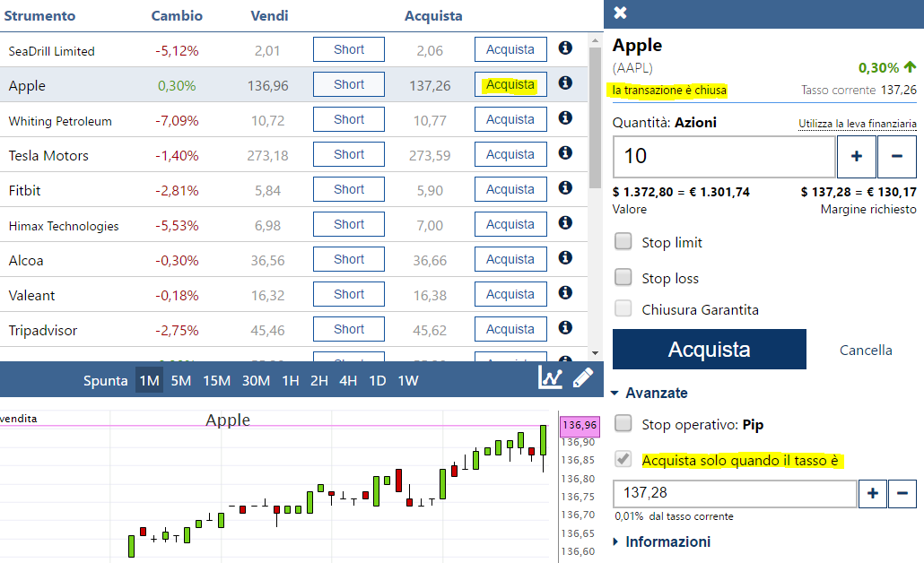
Task: Click the order rate input field
Action: pyautogui.click(x=735, y=493)
